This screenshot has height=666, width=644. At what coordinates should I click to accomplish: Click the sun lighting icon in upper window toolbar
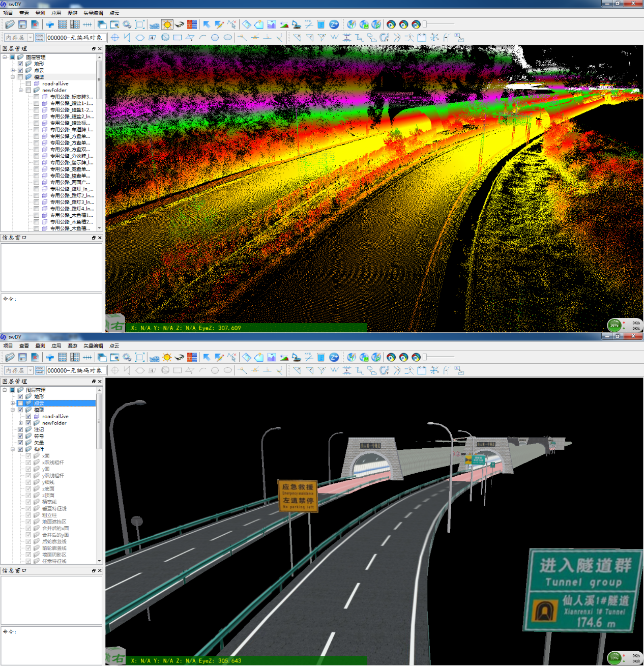pyautogui.click(x=167, y=24)
